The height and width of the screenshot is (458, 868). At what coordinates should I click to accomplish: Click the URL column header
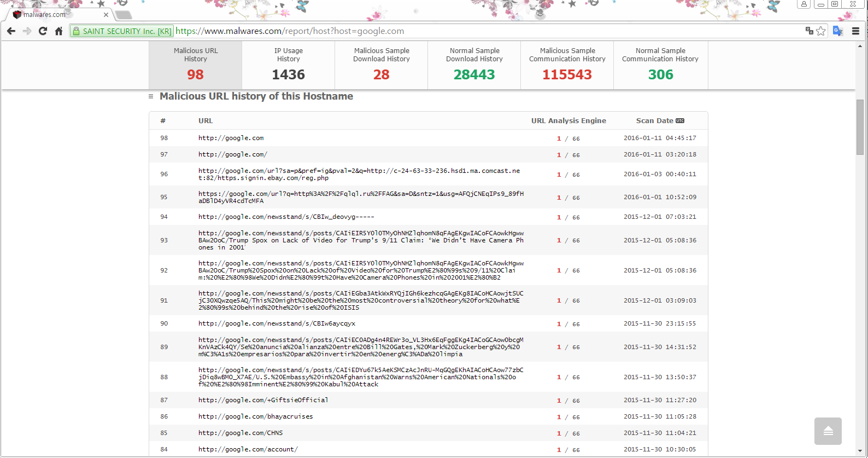click(206, 120)
